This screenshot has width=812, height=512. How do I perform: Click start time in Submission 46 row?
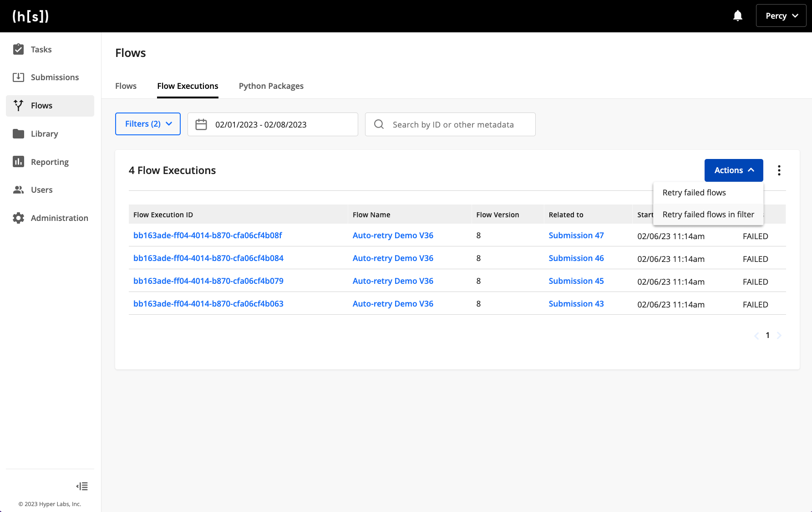(x=671, y=259)
